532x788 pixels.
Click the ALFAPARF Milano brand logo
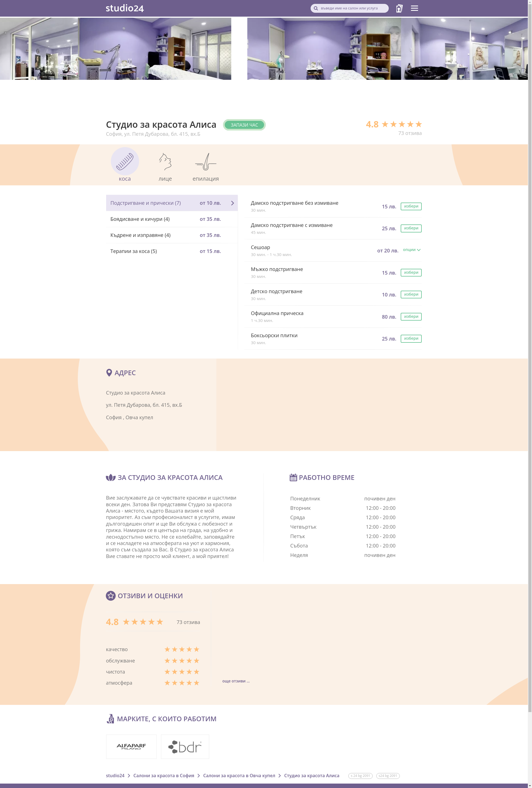131,746
